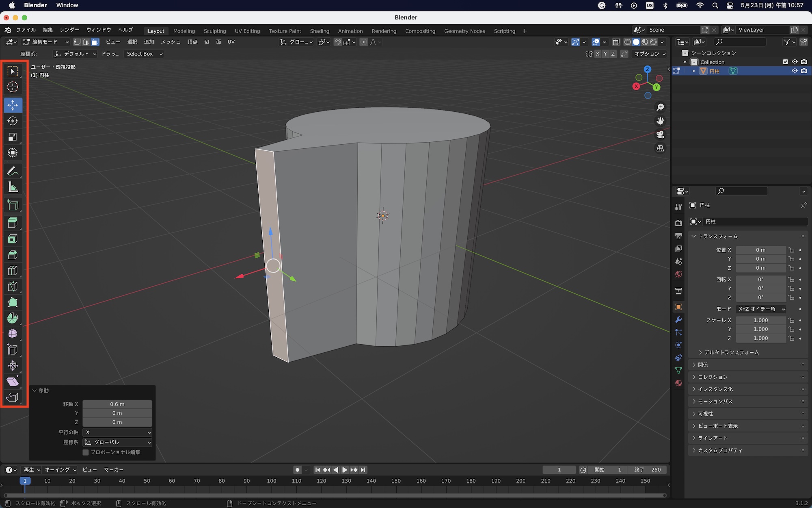
Task: Choose the Extrude Region tool
Action: [13, 222]
